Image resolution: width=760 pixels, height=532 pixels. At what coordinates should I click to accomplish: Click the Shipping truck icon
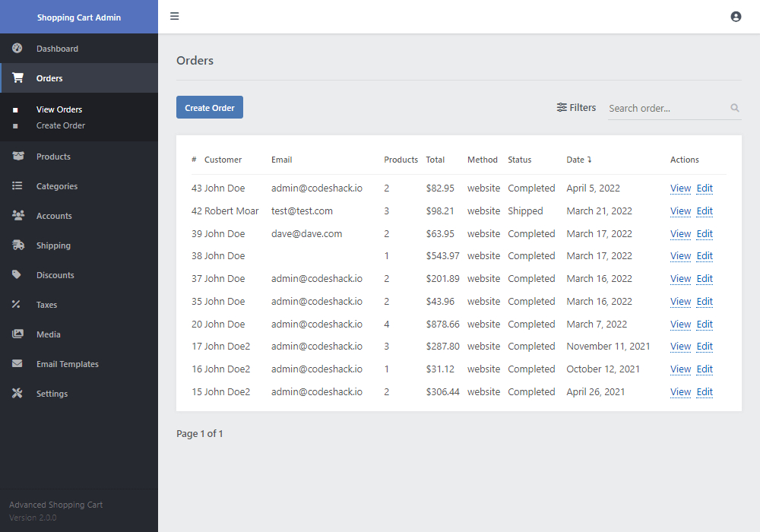pos(18,245)
